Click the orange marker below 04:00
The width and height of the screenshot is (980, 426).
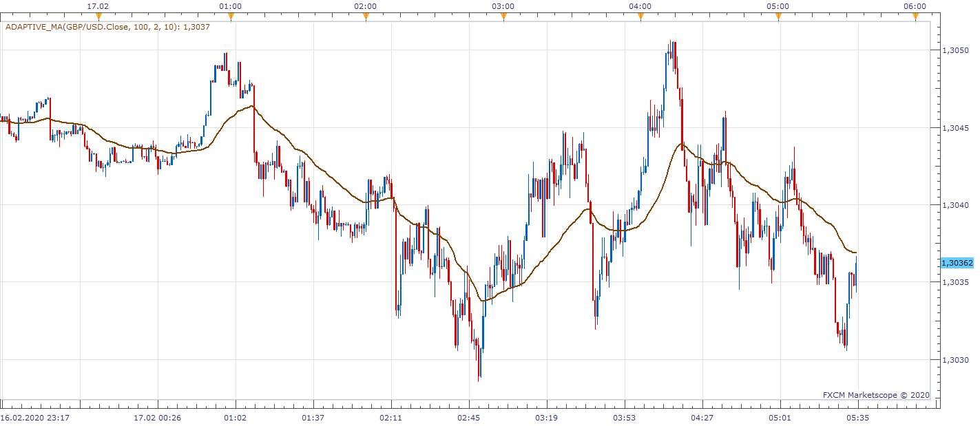click(x=640, y=17)
